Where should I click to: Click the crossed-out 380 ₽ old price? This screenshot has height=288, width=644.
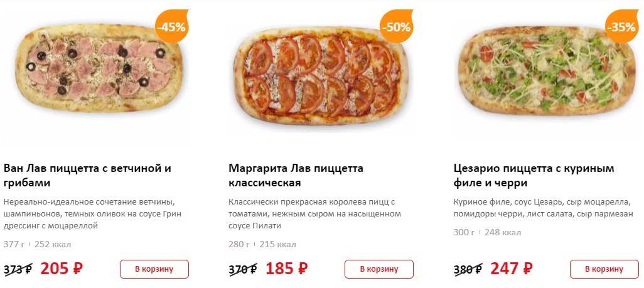[468, 270]
